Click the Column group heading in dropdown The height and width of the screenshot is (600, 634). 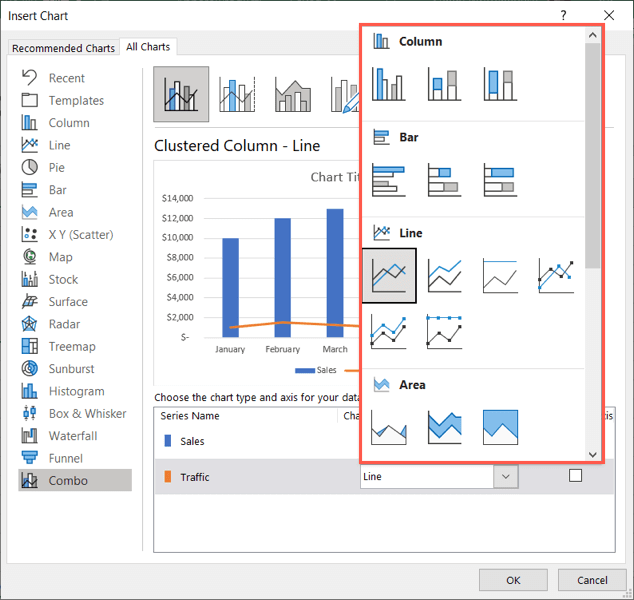click(x=421, y=41)
